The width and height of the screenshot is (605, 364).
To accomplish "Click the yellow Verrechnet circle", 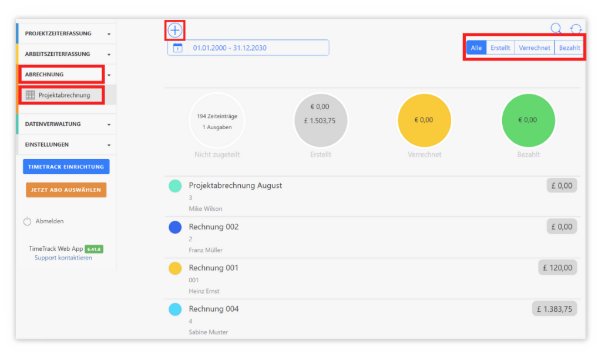I will click(x=424, y=120).
